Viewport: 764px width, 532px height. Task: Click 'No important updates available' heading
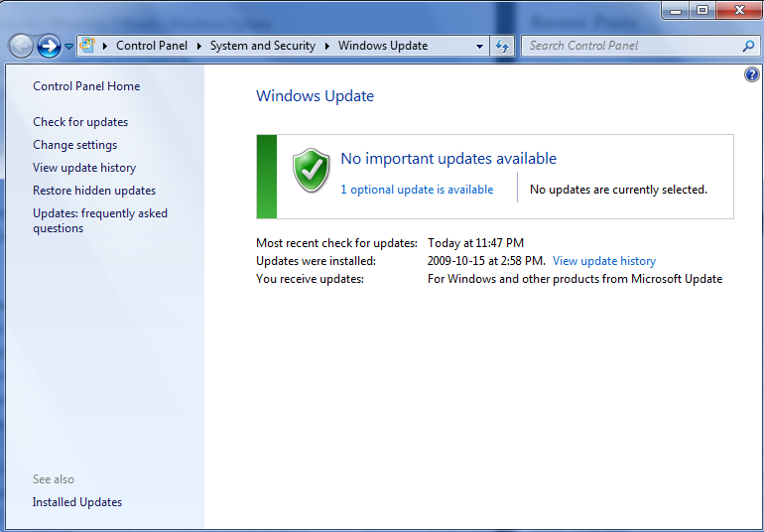point(448,159)
